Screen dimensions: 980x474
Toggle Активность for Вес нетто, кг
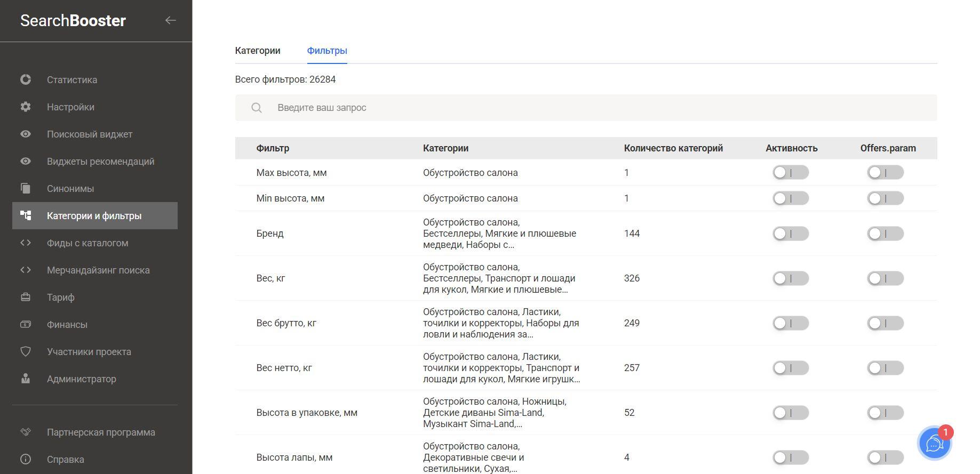pos(791,368)
